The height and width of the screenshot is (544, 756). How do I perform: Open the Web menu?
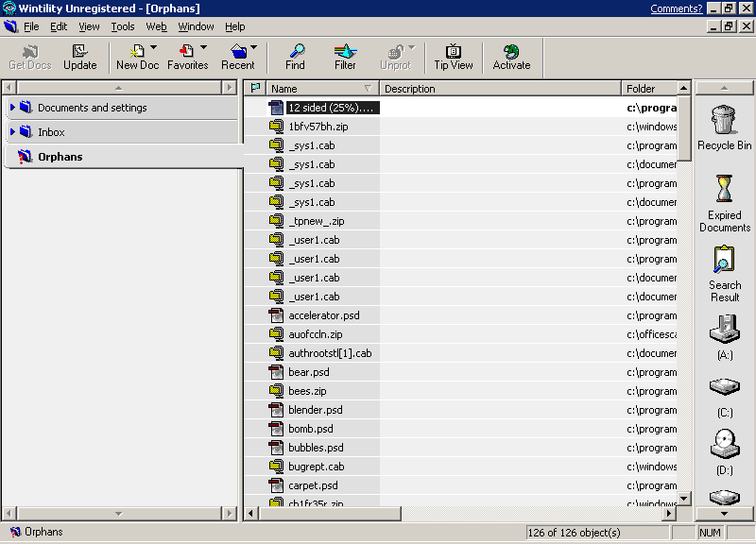click(x=156, y=26)
